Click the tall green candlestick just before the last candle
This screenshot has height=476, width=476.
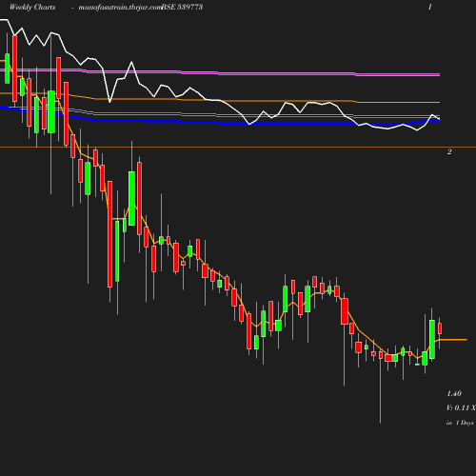coord(432,339)
